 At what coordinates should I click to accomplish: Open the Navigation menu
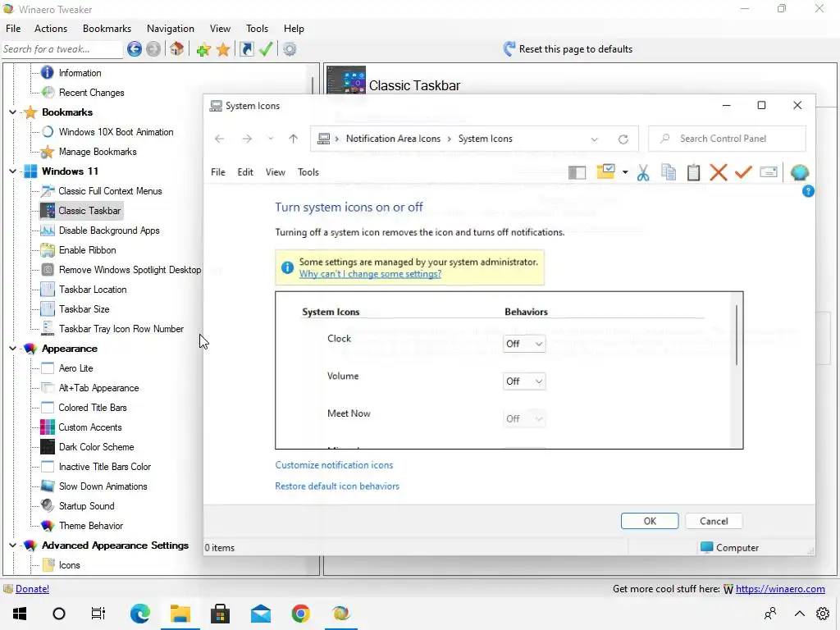pyautogui.click(x=171, y=29)
